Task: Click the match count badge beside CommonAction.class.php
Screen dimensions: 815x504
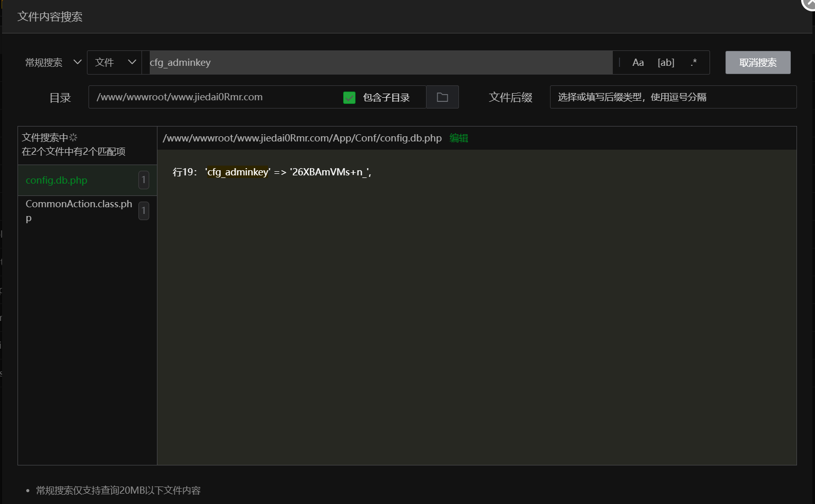Action: pos(144,211)
